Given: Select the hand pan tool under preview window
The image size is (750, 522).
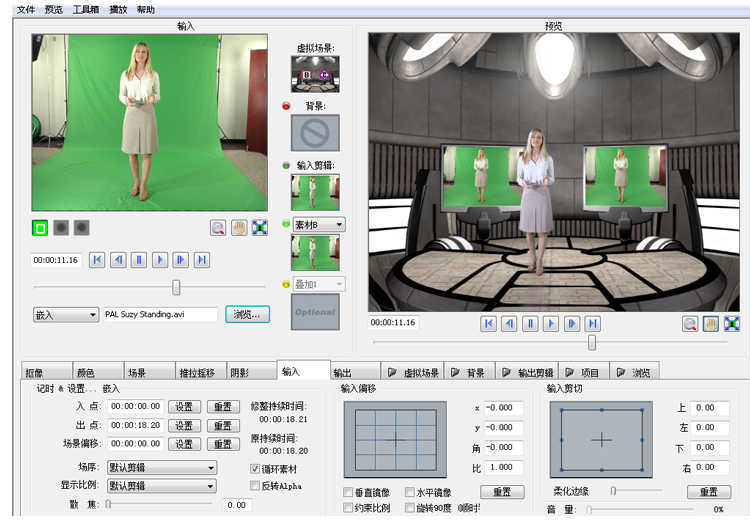Looking at the screenshot, I should pyautogui.click(x=710, y=323).
